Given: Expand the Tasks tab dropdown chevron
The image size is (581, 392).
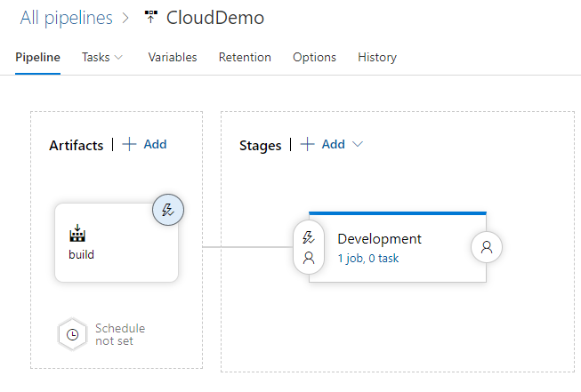Looking at the screenshot, I should [x=119, y=57].
